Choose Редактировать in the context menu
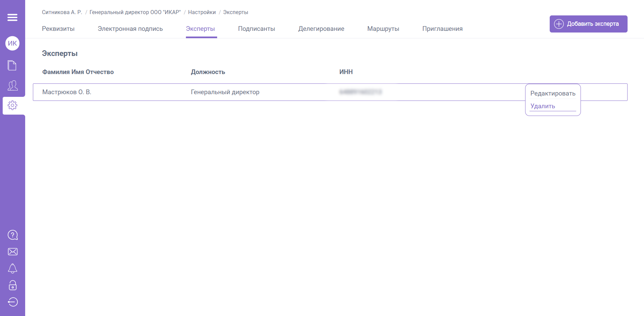This screenshot has height=316, width=644. (552, 93)
